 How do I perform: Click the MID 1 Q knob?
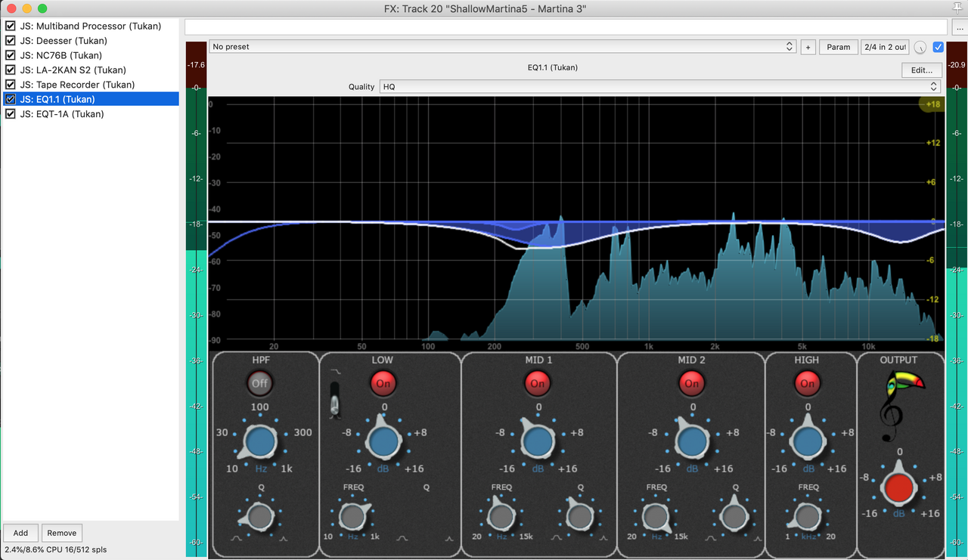click(579, 517)
